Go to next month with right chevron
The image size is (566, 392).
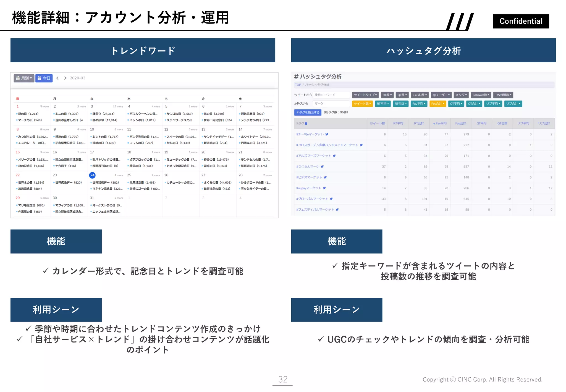(65, 78)
